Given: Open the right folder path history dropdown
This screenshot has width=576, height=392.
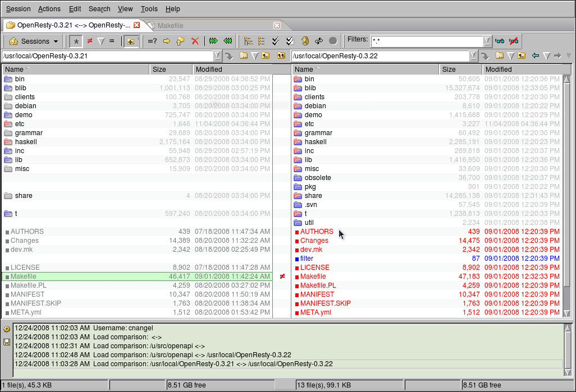Looking at the screenshot, I should [473, 56].
